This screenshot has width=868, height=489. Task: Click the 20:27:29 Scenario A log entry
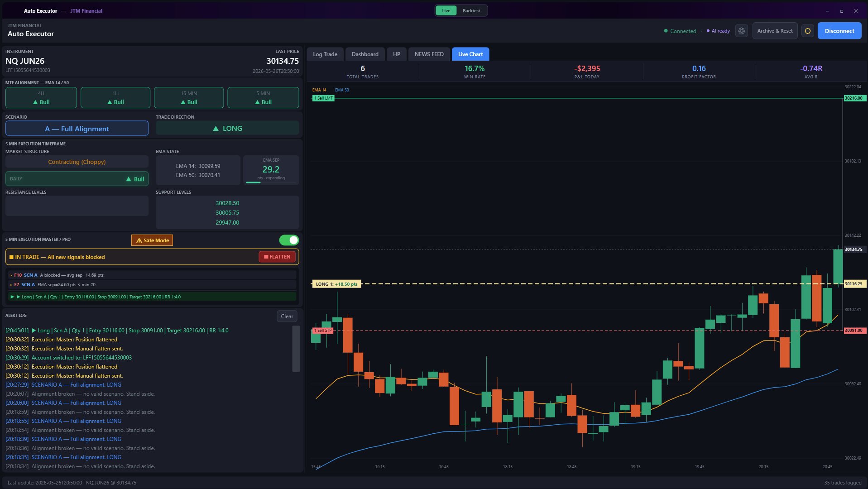tap(63, 385)
